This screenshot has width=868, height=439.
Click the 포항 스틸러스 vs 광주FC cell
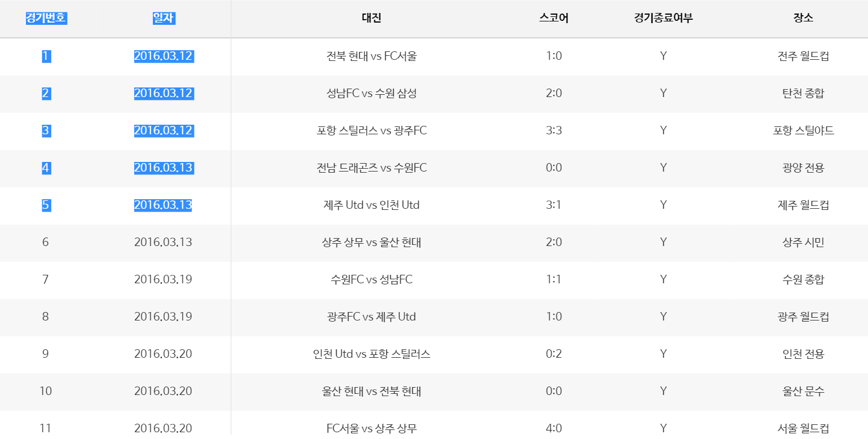pos(371,130)
